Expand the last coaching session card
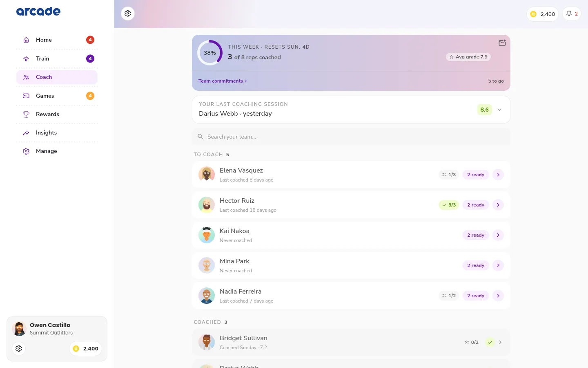The width and height of the screenshot is (588, 368). coord(499,110)
